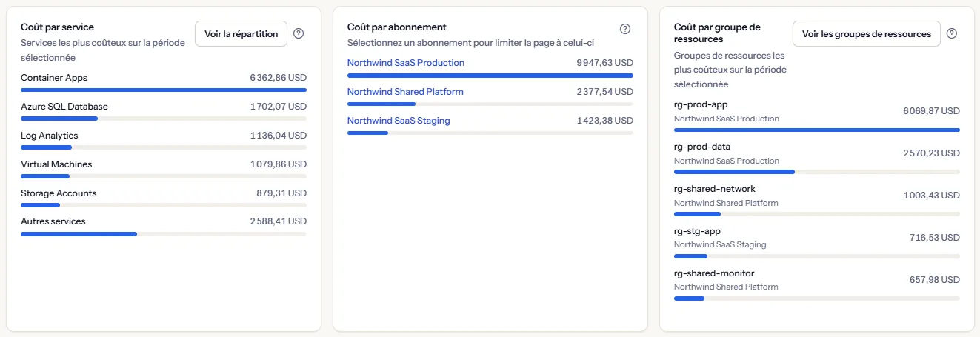Click the Autres services progress bar
This screenshot has height=337, width=980.
coord(164,234)
